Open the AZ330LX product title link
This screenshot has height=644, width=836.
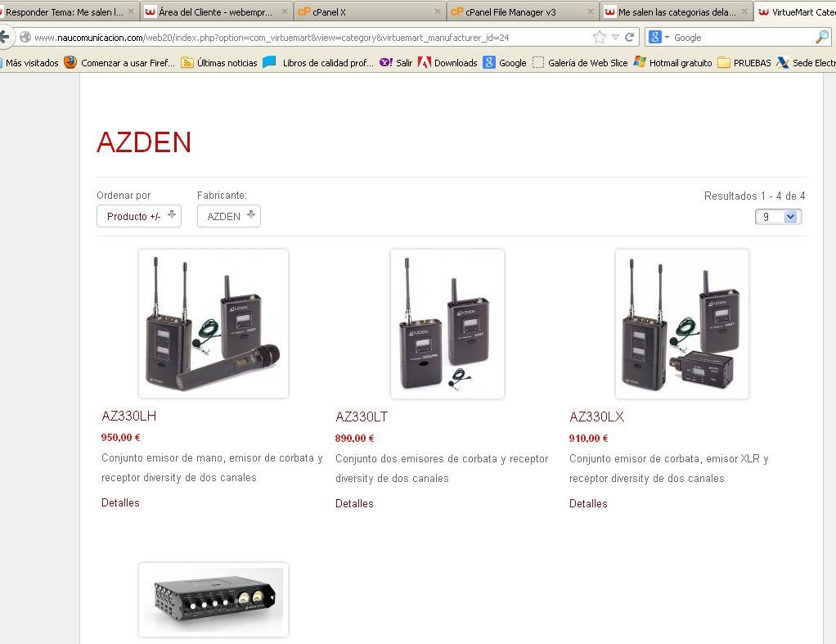point(596,417)
